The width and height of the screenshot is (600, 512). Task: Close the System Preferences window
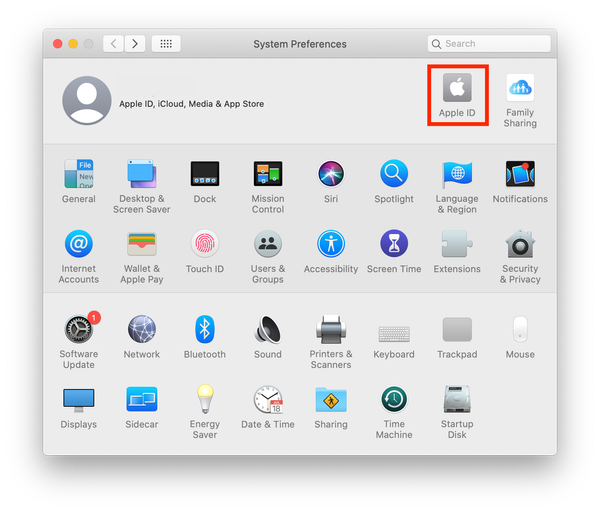click(x=58, y=44)
